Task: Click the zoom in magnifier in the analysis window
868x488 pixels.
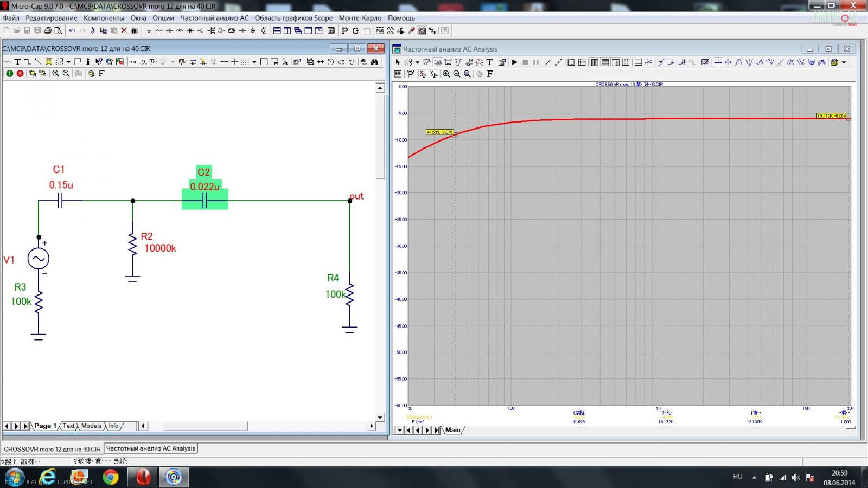Action: click(x=446, y=74)
